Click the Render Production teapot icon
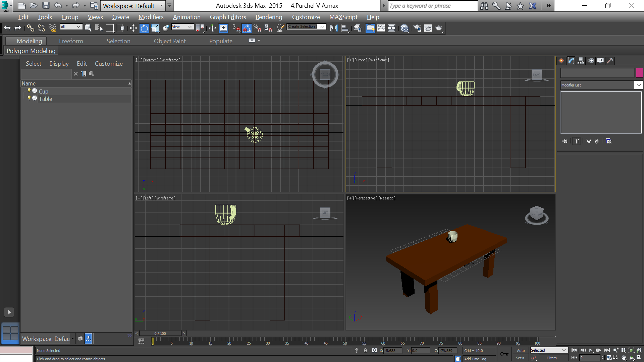This screenshot has height=362, width=644. click(439, 28)
